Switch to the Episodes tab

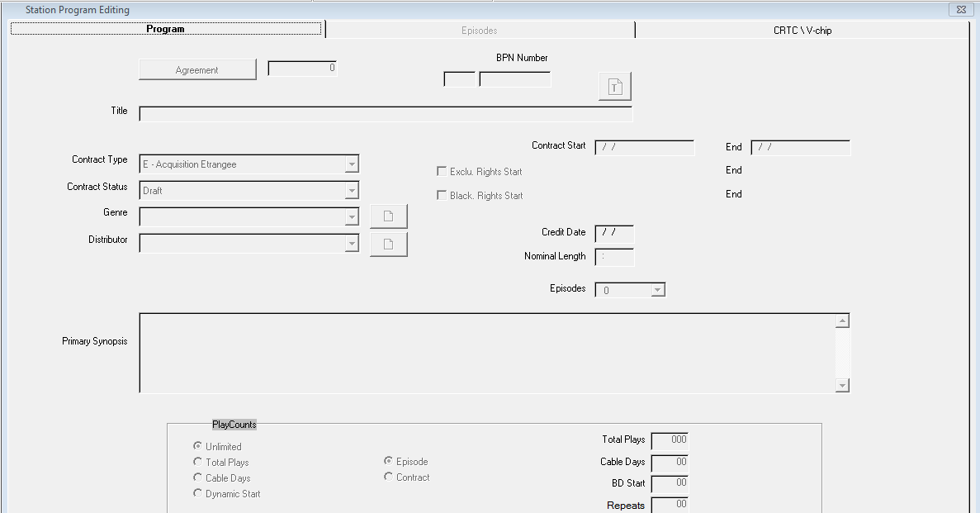480,30
